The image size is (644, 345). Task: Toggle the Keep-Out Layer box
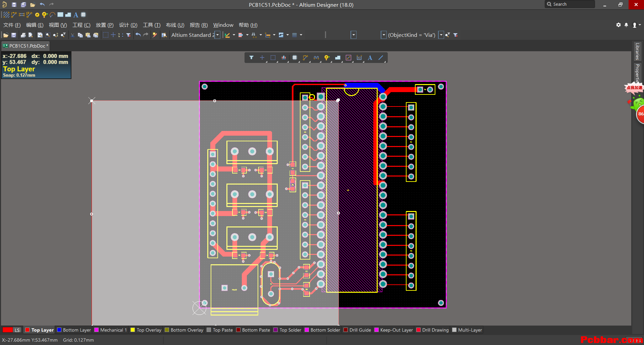(376, 330)
